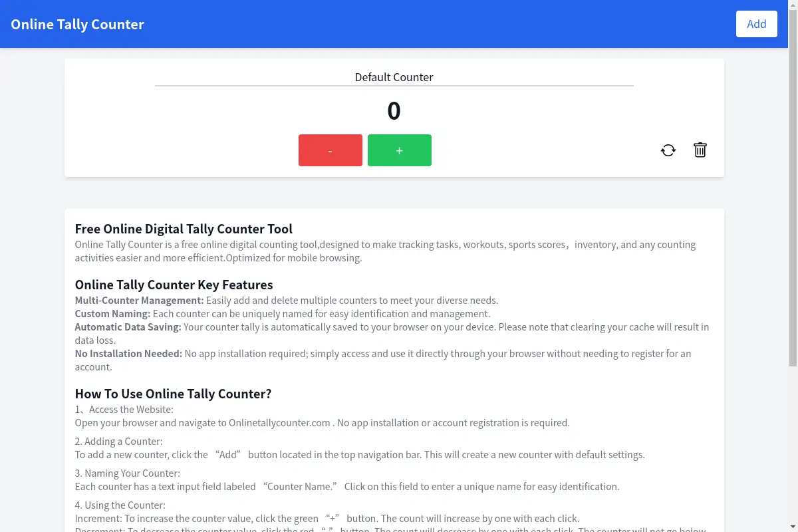Viewport: 798px width, 532px height.
Task: Click 'Automatic Data Saving:' feature label
Action: click(x=128, y=327)
